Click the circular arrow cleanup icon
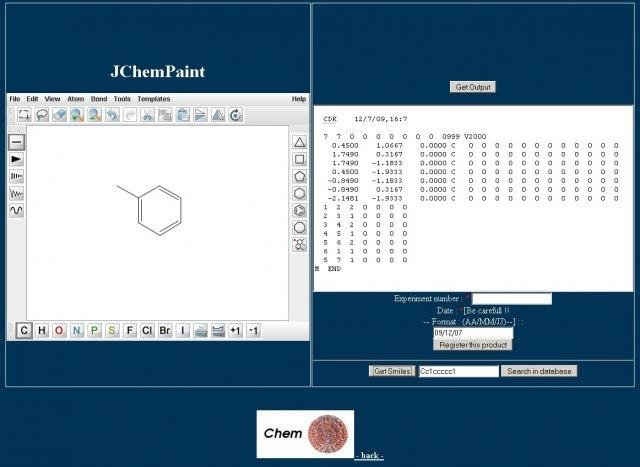The height and width of the screenshot is (467, 640). [x=236, y=115]
